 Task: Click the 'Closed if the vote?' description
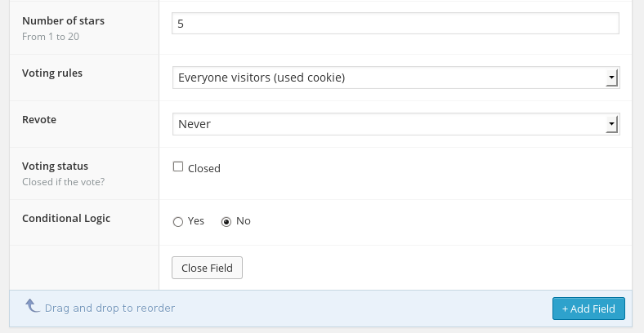[x=63, y=181]
